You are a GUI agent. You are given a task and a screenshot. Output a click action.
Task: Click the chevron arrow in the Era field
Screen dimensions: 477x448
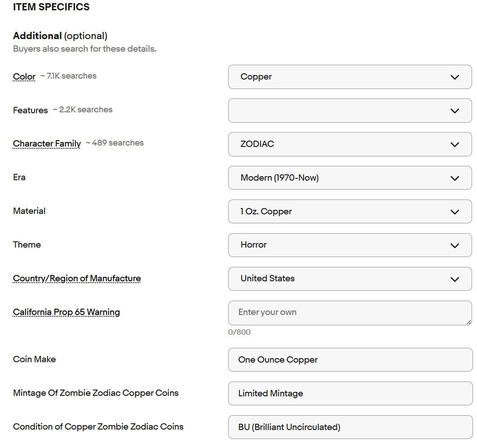tap(455, 178)
